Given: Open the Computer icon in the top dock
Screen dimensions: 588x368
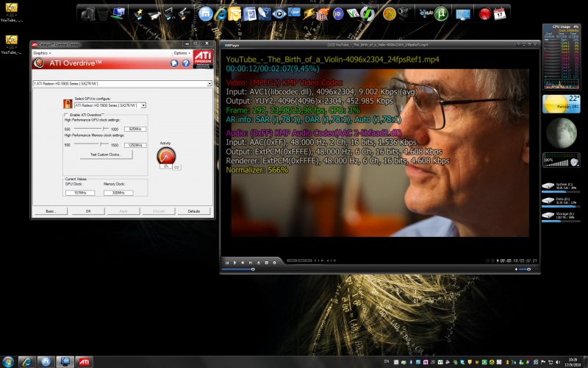Looking at the screenshot, I should point(87,14).
